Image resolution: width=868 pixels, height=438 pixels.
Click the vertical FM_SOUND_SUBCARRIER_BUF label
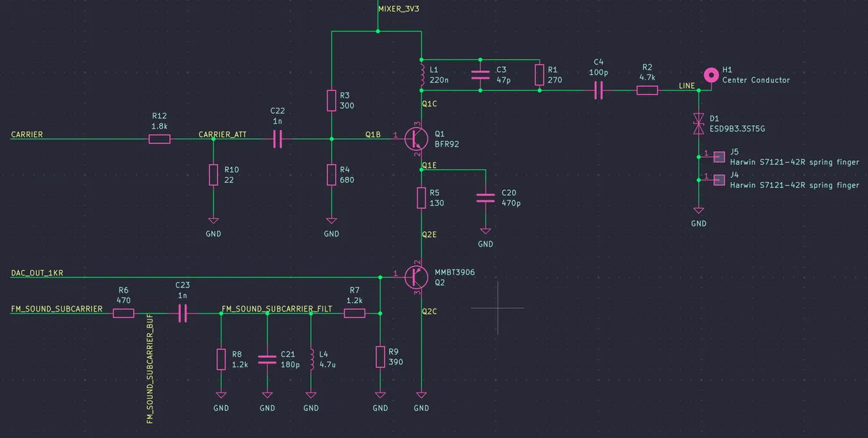(150, 368)
